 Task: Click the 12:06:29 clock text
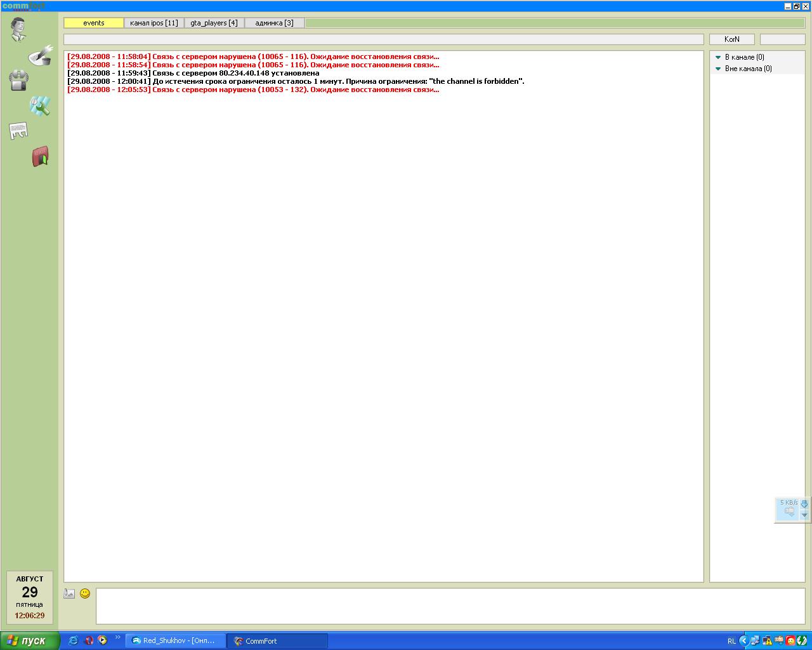pos(30,616)
